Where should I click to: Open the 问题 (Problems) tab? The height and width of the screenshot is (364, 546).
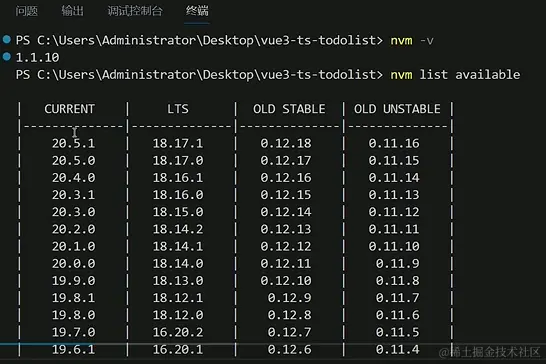coord(26,11)
